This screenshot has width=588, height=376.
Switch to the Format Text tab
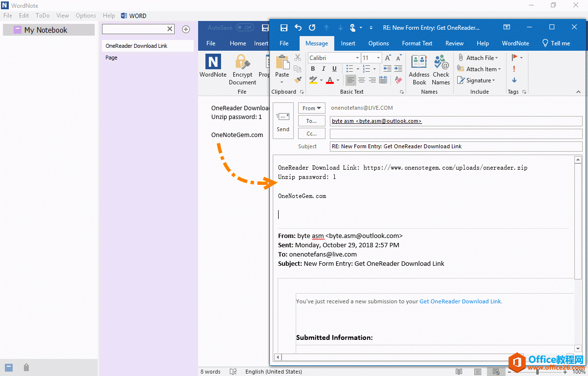click(x=417, y=43)
